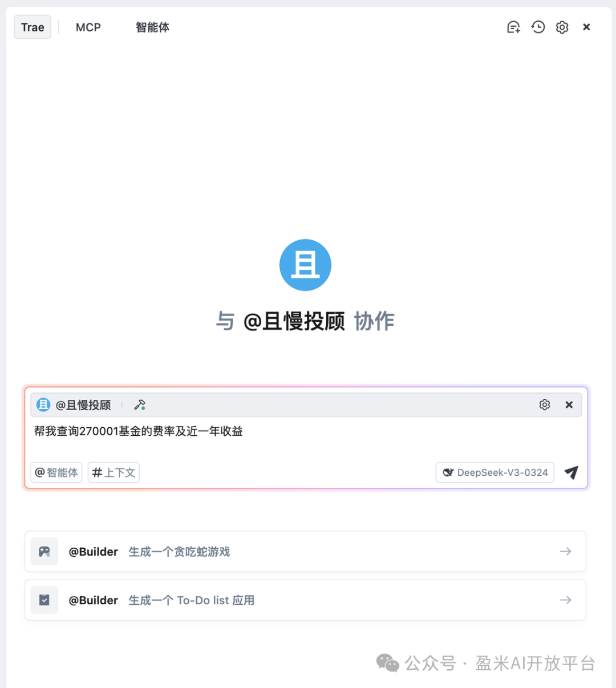Image resolution: width=616 pixels, height=688 pixels.
Task: Click the #上下文 button
Action: click(114, 472)
